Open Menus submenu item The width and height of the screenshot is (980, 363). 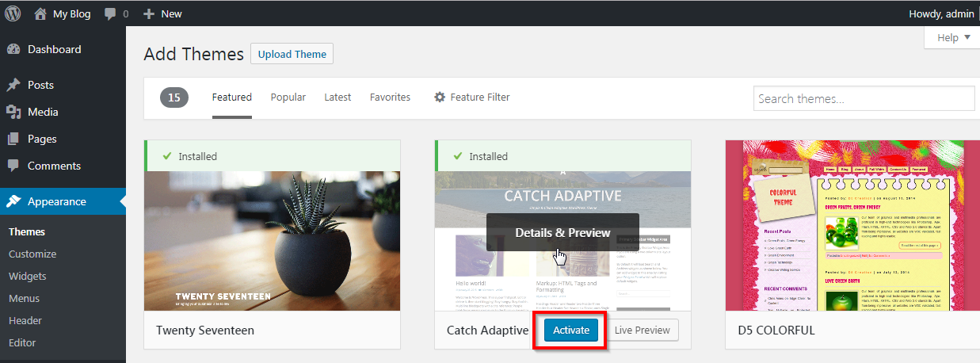click(x=25, y=299)
